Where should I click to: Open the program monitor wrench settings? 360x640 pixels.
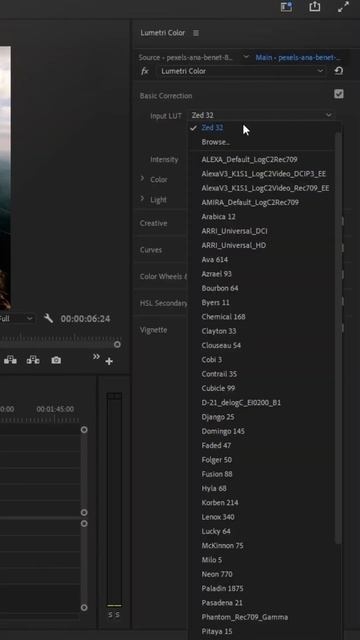point(48,318)
